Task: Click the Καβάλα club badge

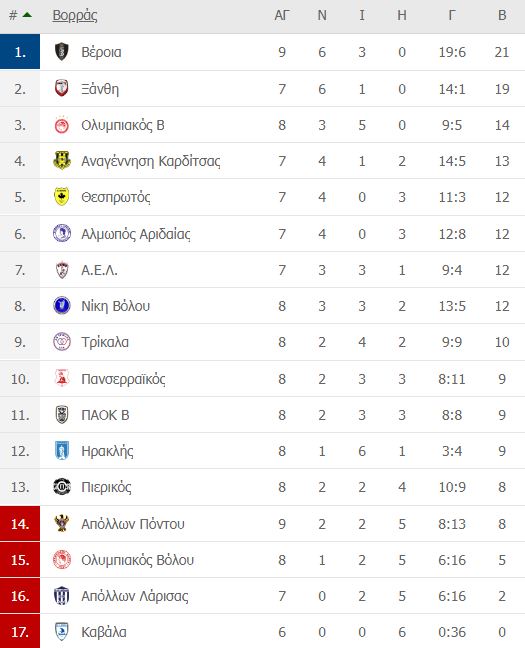Action: coord(62,631)
